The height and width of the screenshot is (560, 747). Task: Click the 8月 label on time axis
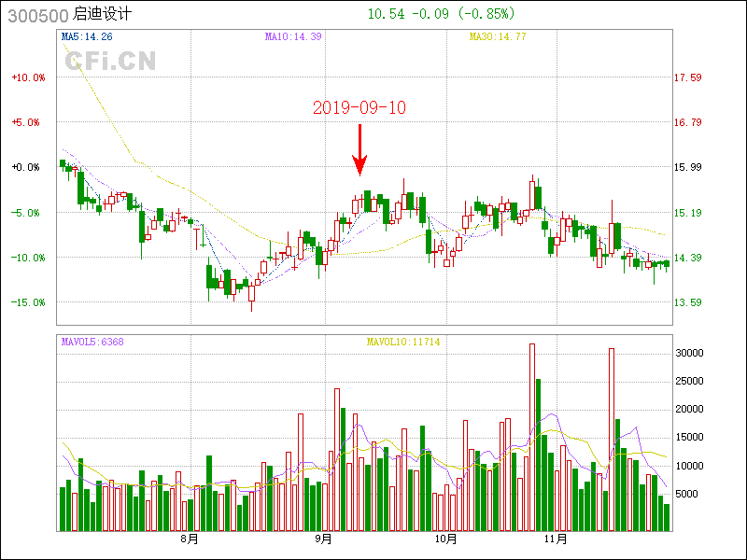coord(190,539)
